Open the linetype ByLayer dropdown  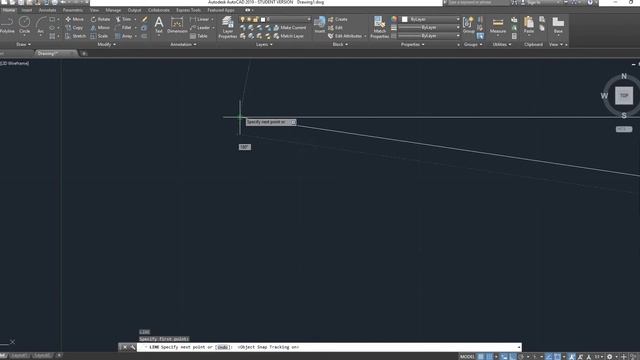(429, 36)
